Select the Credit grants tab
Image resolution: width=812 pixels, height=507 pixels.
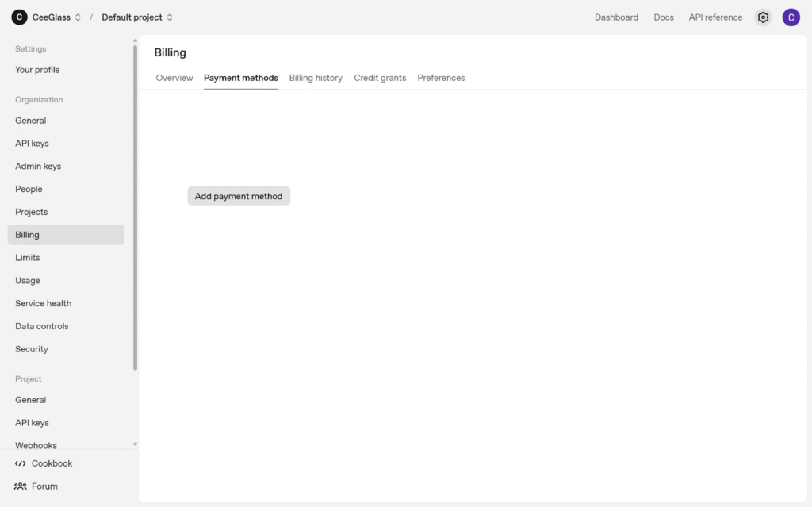tap(380, 78)
